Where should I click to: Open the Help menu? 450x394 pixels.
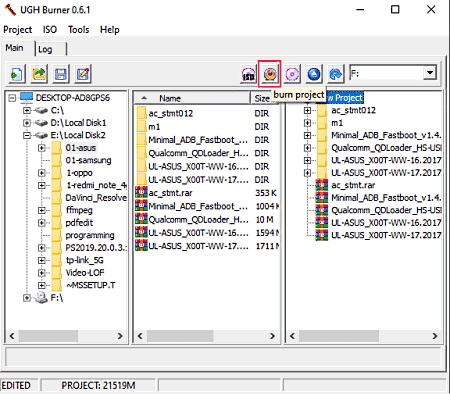click(110, 30)
